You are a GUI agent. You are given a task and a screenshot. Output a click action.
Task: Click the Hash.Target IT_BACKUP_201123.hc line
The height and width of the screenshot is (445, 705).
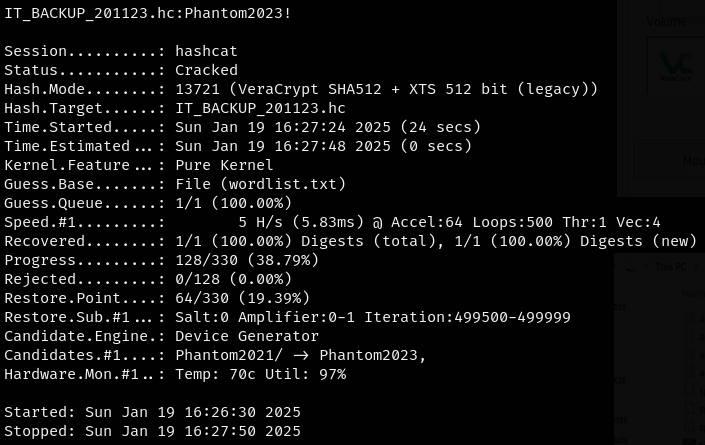click(x=175, y=108)
